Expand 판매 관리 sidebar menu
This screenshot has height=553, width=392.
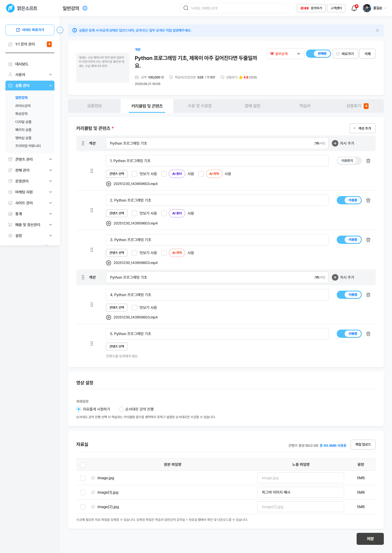[x=30, y=170]
